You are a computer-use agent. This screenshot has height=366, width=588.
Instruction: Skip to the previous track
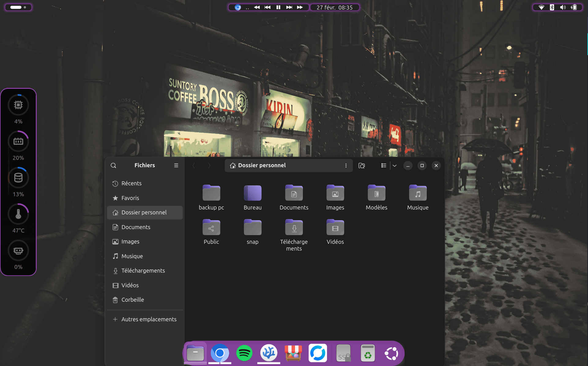tap(268, 7)
